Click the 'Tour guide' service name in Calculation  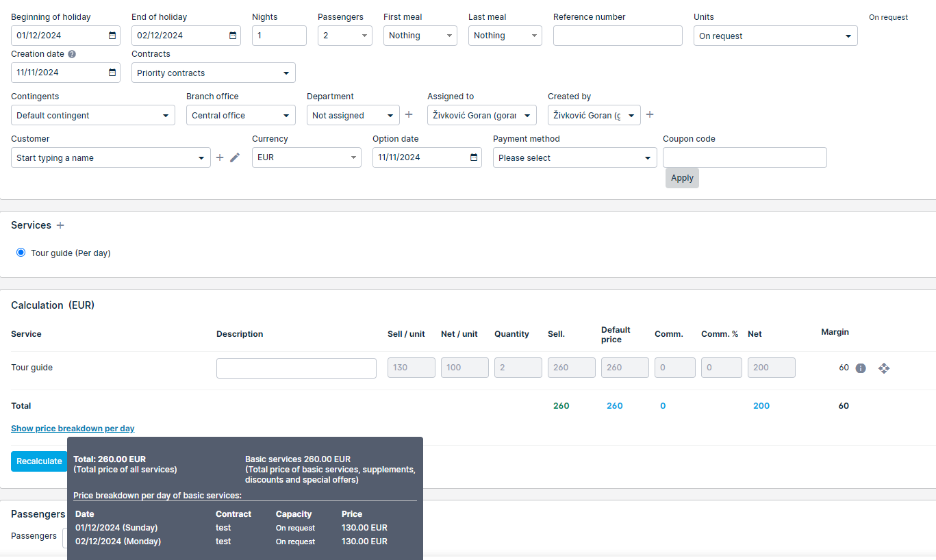tap(31, 368)
